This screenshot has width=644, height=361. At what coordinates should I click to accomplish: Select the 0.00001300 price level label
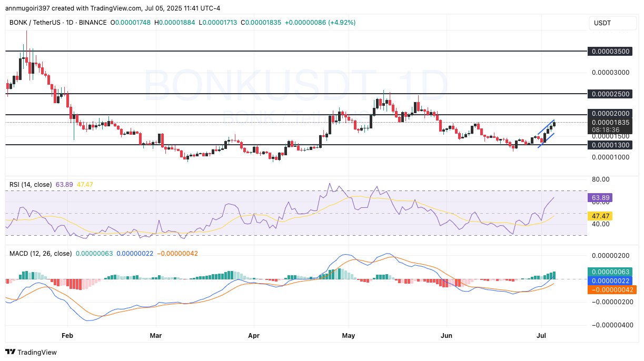pyautogui.click(x=611, y=145)
